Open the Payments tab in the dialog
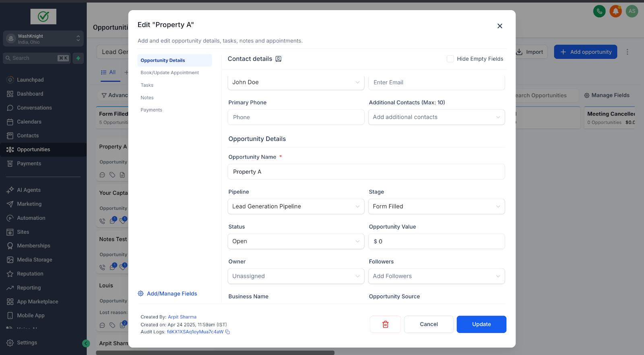The image size is (644, 355). coord(151,110)
